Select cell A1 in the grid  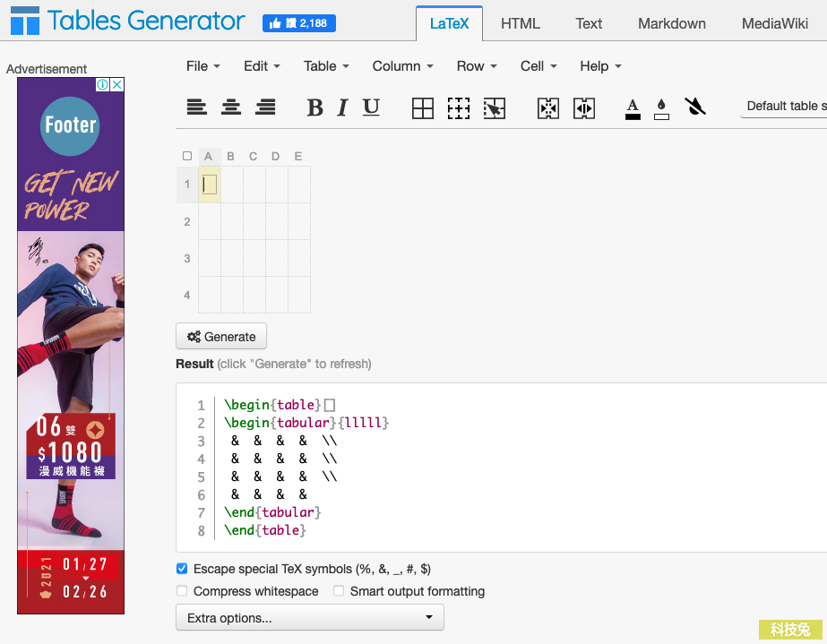(209, 185)
